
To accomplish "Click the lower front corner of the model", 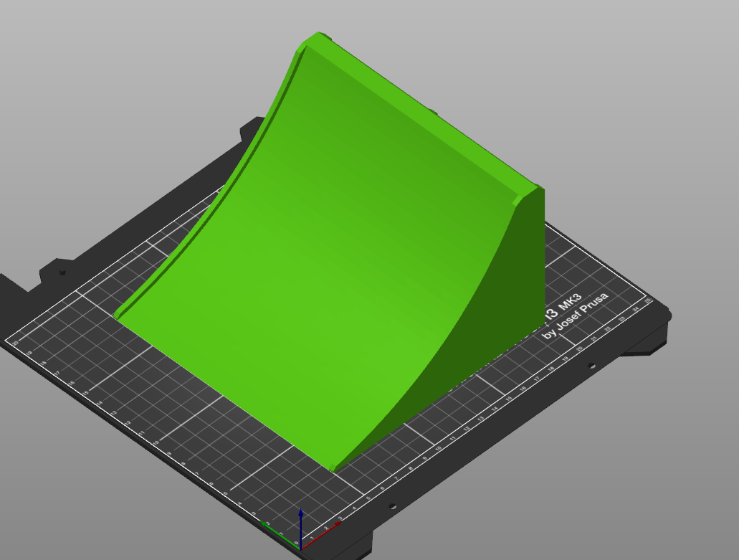I will pos(333,470).
